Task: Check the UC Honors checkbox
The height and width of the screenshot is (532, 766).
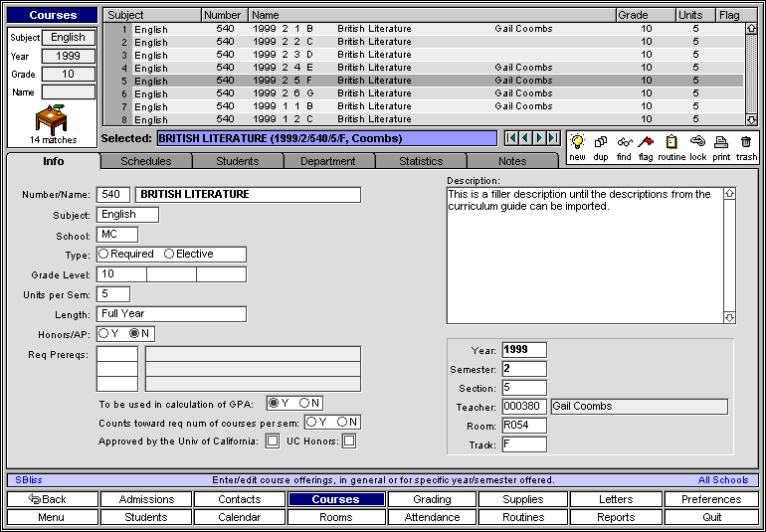Action: pos(349,442)
